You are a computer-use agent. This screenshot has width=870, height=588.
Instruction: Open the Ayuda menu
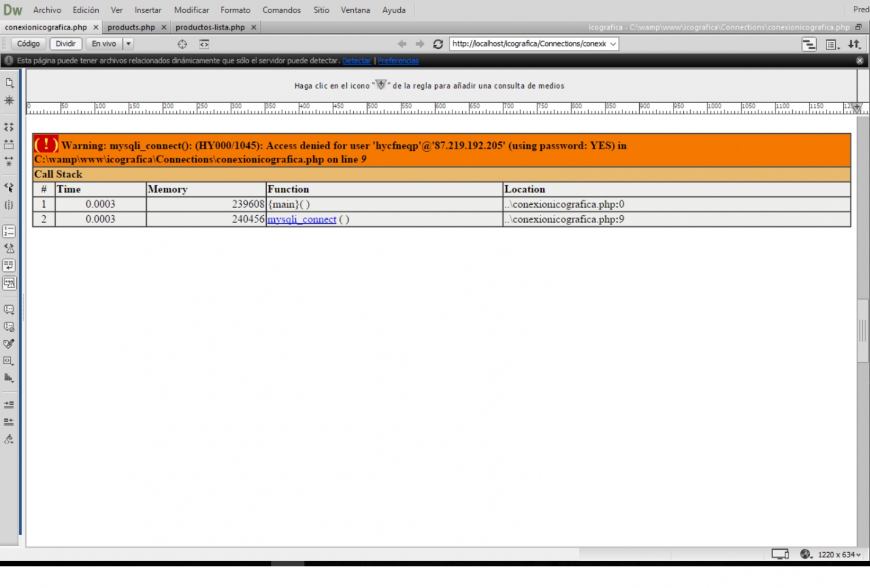click(394, 10)
